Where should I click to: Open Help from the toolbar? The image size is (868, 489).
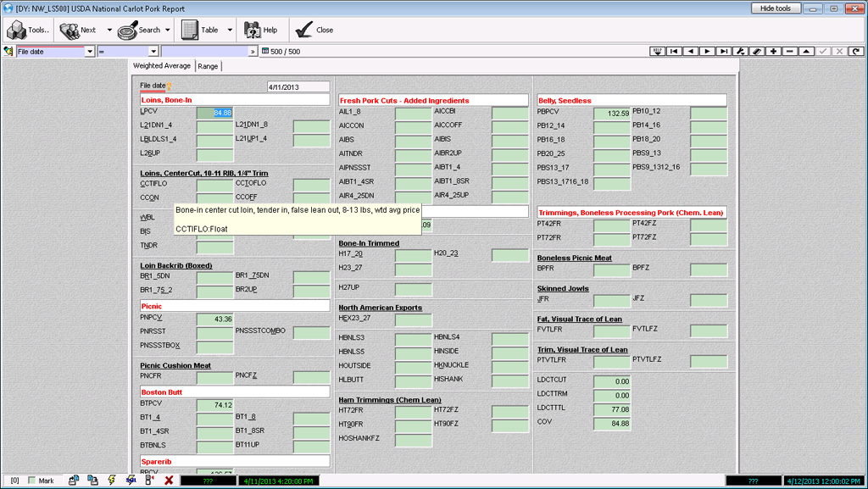261,30
